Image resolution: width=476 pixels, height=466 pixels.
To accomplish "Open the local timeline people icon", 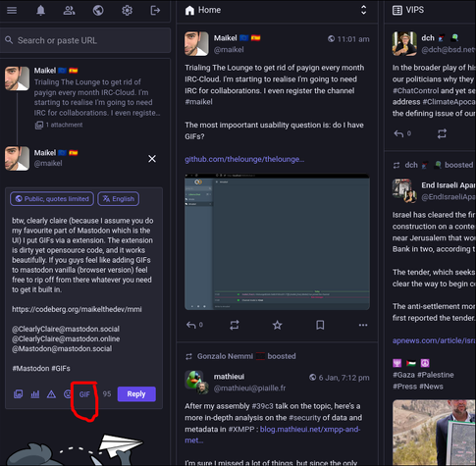I will coord(69,11).
